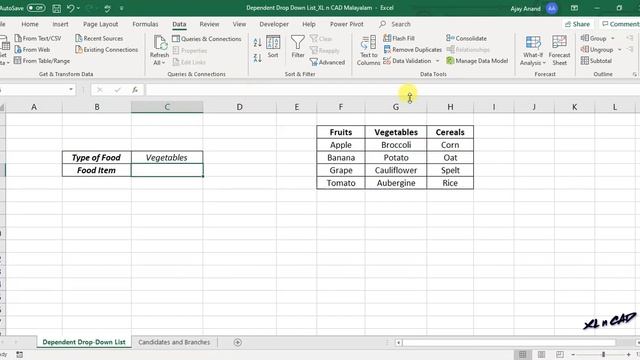Open Queries & Connections pane
The width and height of the screenshot is (640, 360).
(207, 39)
